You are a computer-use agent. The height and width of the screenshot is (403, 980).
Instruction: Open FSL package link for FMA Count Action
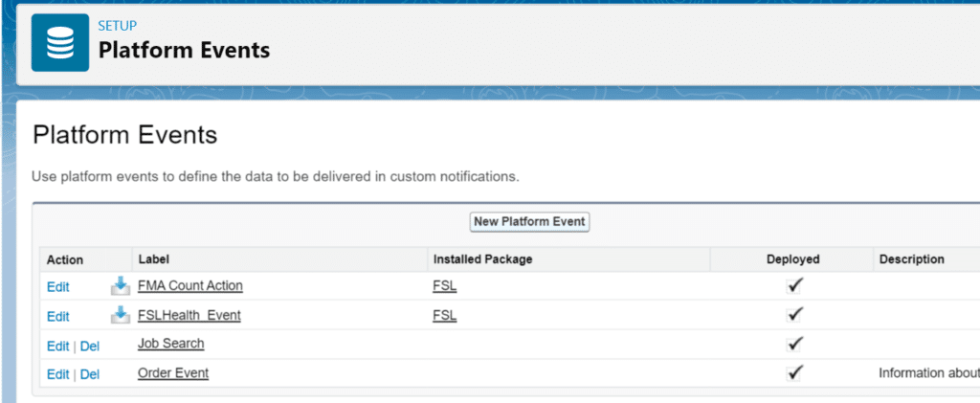444,286
